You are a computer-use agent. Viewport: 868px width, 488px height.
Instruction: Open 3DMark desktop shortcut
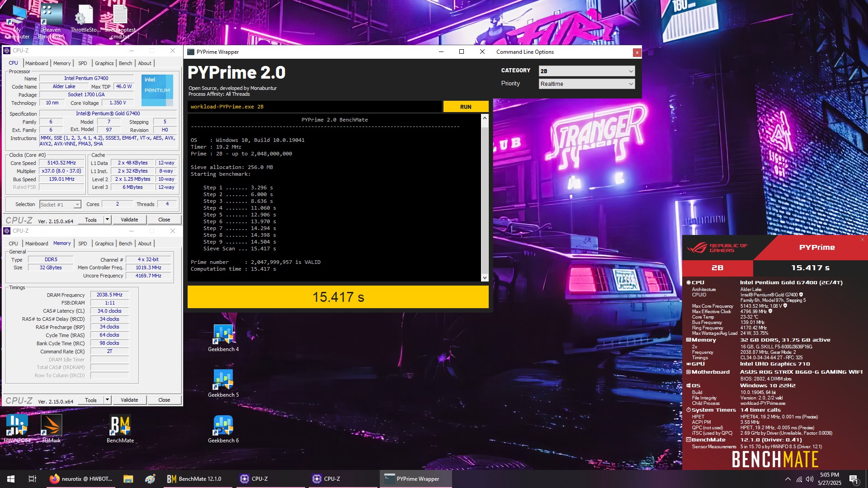pos(51,429)
